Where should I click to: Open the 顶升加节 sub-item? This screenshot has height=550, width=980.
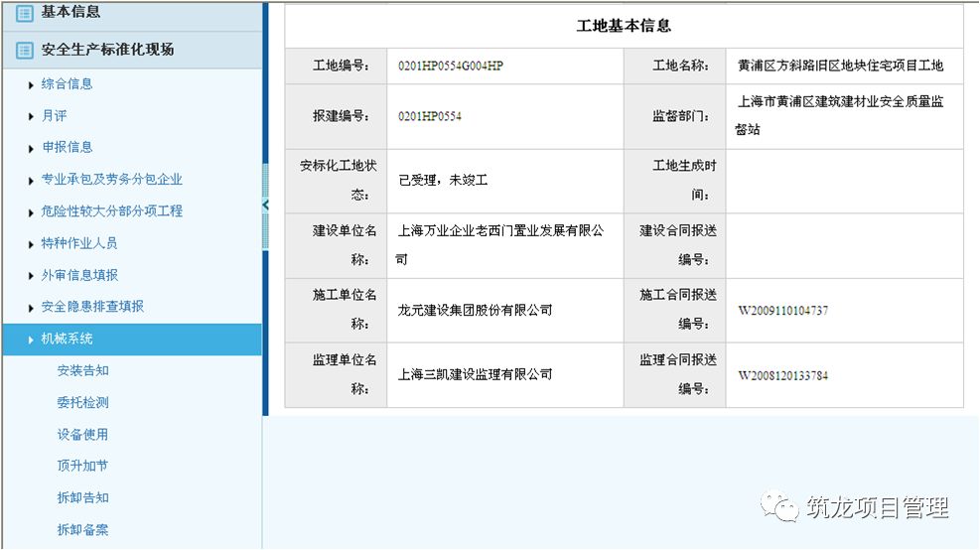tap(83, 466)
